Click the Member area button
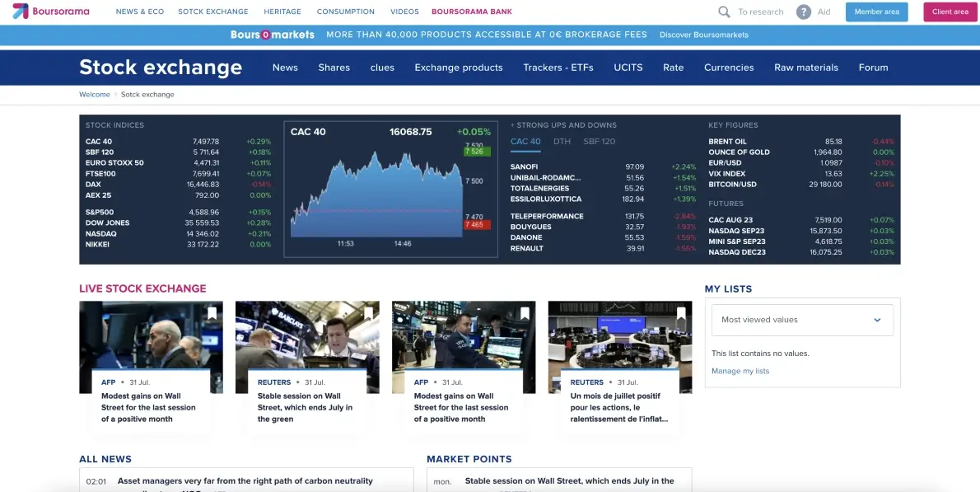 coord(877,12)
